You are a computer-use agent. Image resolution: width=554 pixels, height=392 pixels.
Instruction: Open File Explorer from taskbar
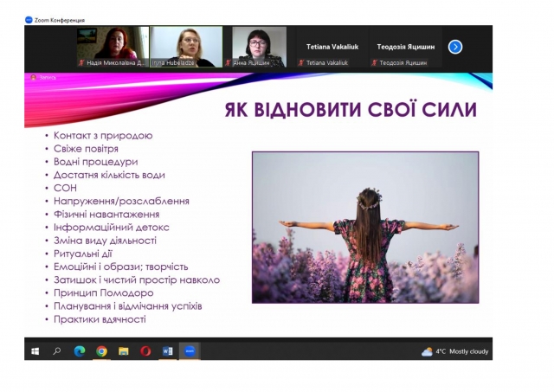click(124, 351)
